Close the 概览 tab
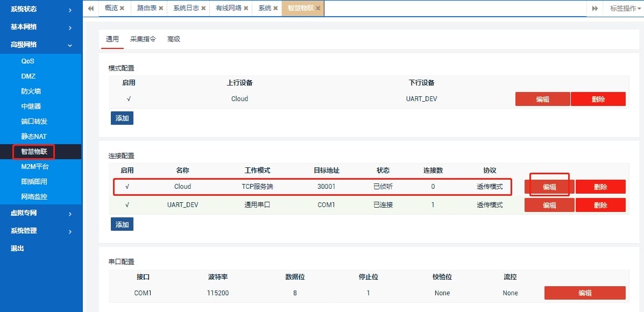This screenshot has height=312, width=644. click(122, 8)
